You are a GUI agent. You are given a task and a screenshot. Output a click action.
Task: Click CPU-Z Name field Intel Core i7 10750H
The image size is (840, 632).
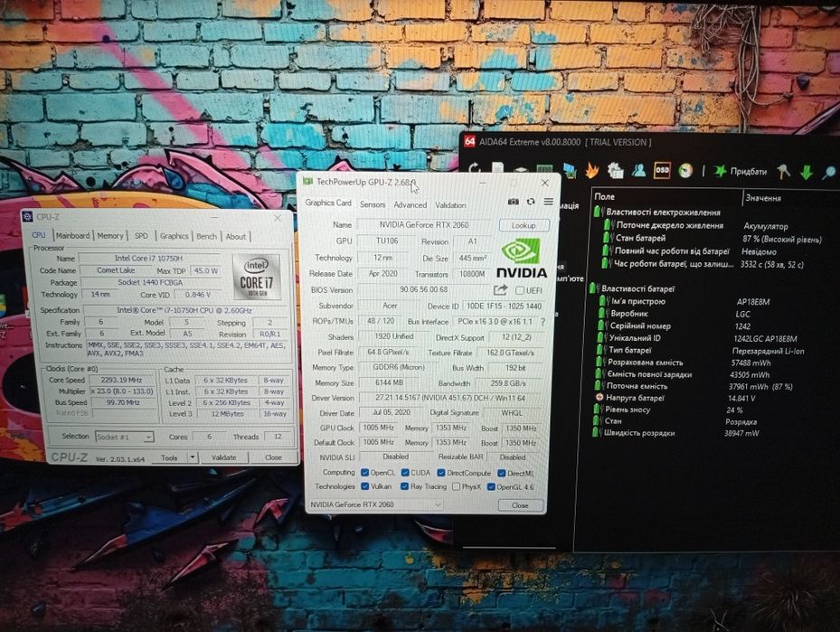tap(148, 259)
